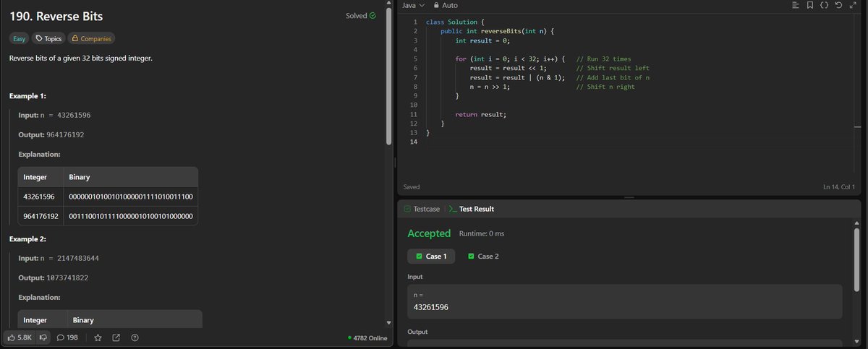Screen dimensions: 868x349
Task: Click binary cell '00111001011110000010100101000000'
Action: click(x=130, y=215)
